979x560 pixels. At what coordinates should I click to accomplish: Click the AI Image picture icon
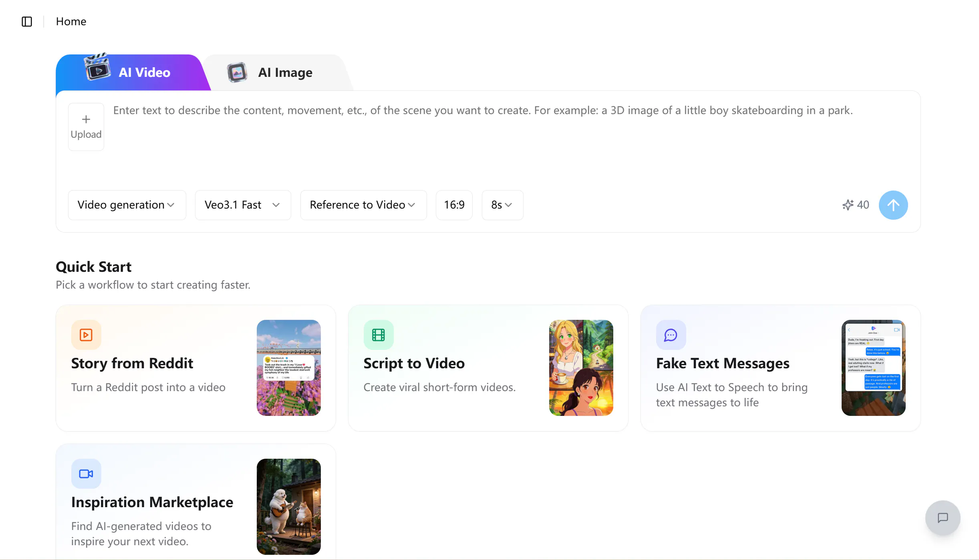coord(237,72)
